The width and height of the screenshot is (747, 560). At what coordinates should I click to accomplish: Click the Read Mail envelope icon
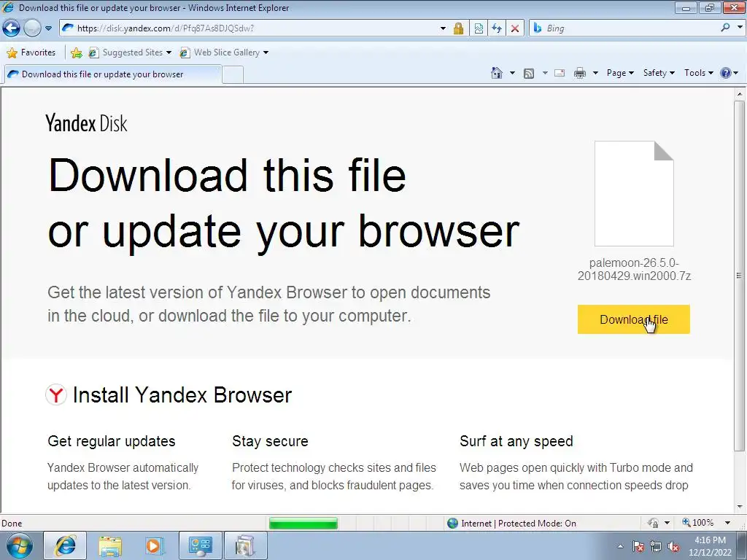(560, 73)
